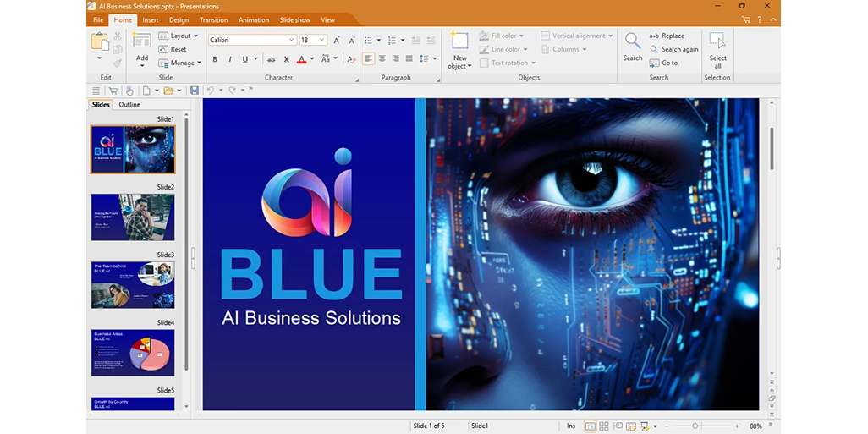Toggle Bold formatting
The width and height of the screenshot is (868, 434).
[215, 59]
